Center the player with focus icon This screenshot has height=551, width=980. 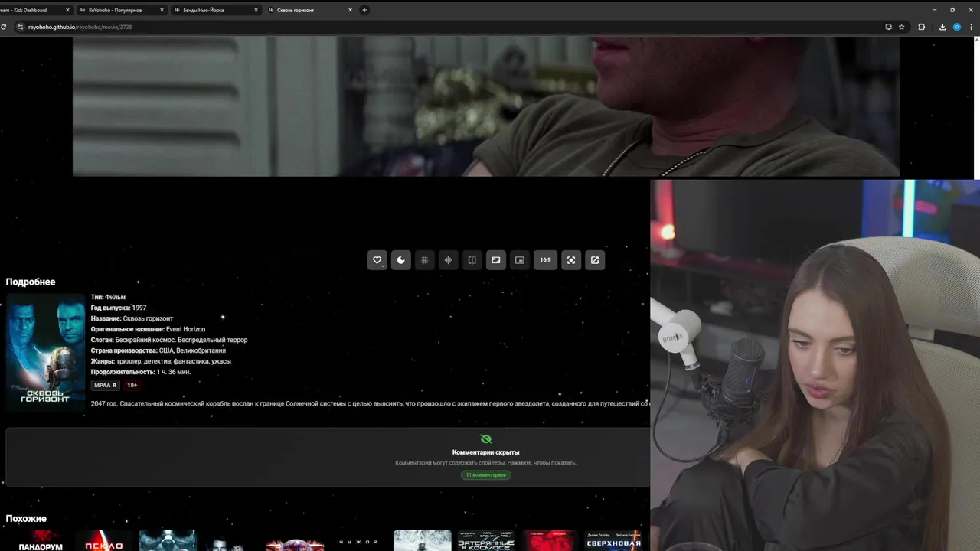tap(570, 260)
